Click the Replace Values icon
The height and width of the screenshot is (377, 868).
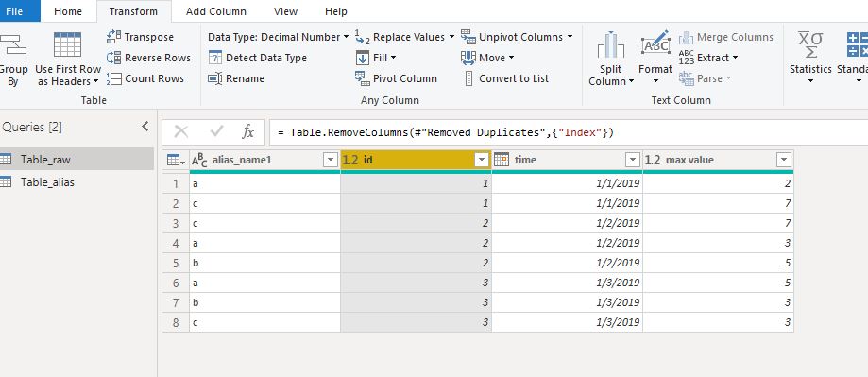tap(362, 37)
